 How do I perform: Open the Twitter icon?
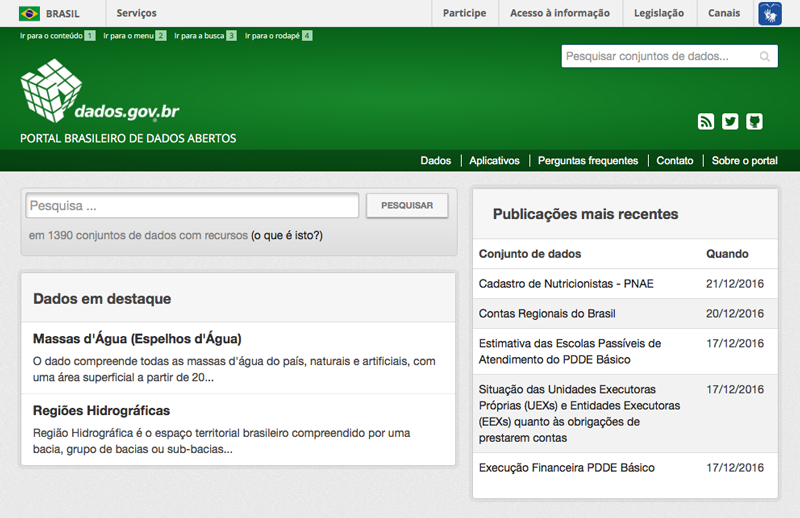(x=730, y=121)
